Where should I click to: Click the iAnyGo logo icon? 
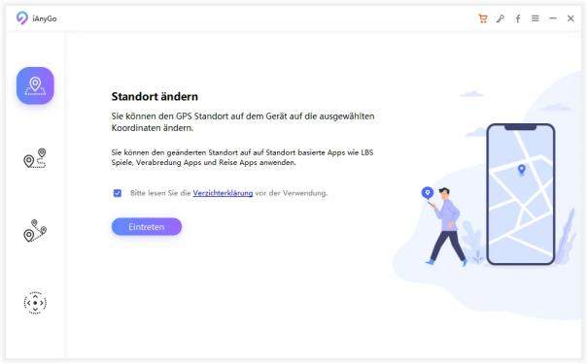pyautogui.click(x=22, y=18)
